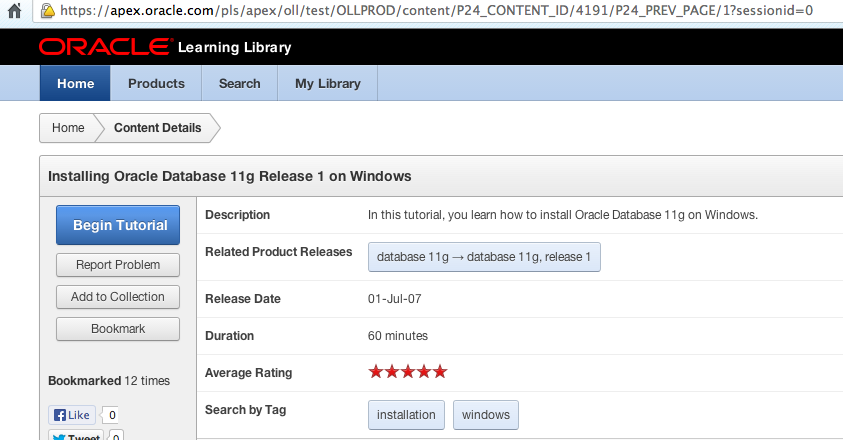Click Add to Collection
The height and width of the screenshot is (440, 843).
point(118,297)
